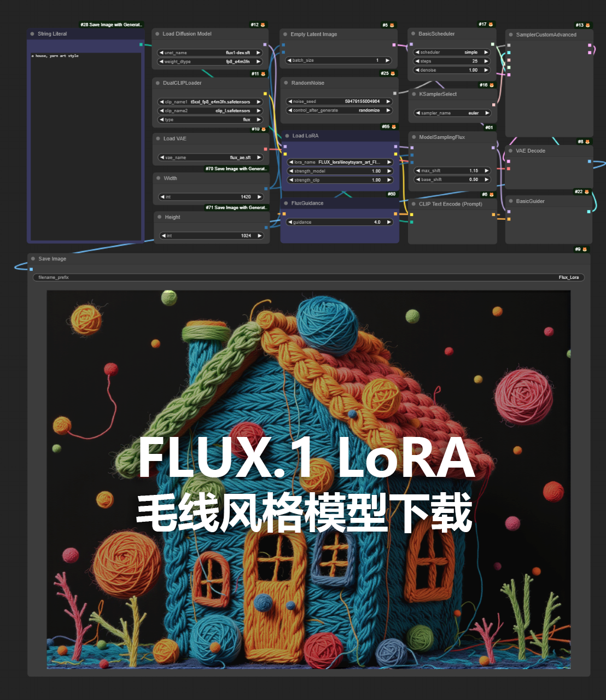Screen dimensions: 606x700
Task: Click the #12 fox badge above Load Diffusion Model
Action: tap(258, 25)
